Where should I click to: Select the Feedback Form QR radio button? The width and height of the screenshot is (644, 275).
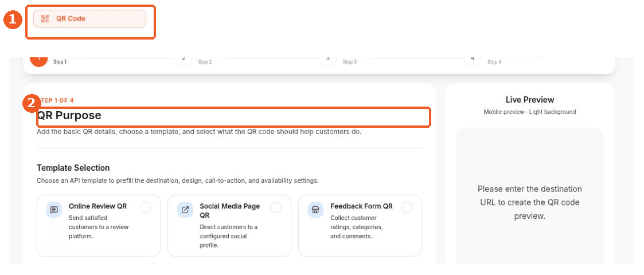click(x=407, y=208)
